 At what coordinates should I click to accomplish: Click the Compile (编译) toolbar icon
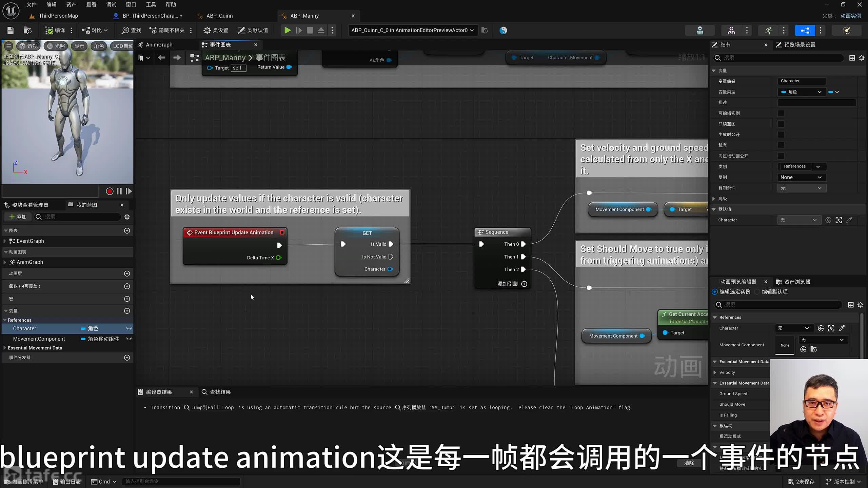50,30
